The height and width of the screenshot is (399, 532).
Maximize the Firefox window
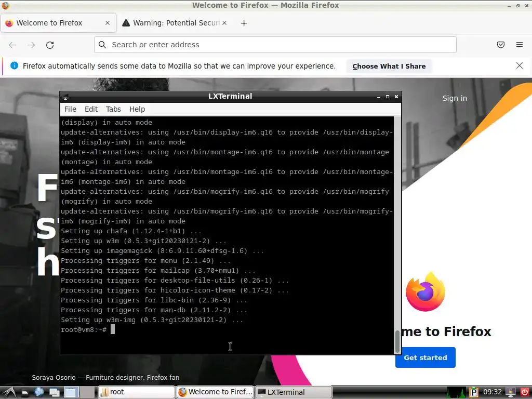(518, 6)
